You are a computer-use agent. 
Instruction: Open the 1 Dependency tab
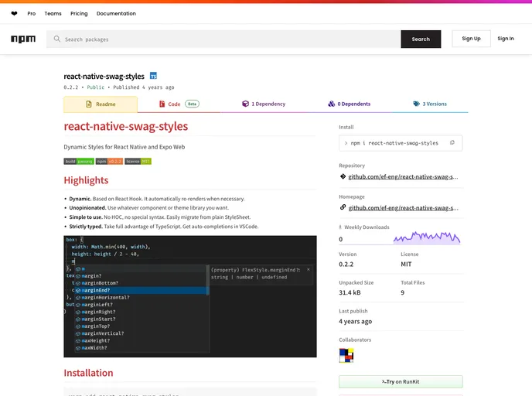point(264,104)
